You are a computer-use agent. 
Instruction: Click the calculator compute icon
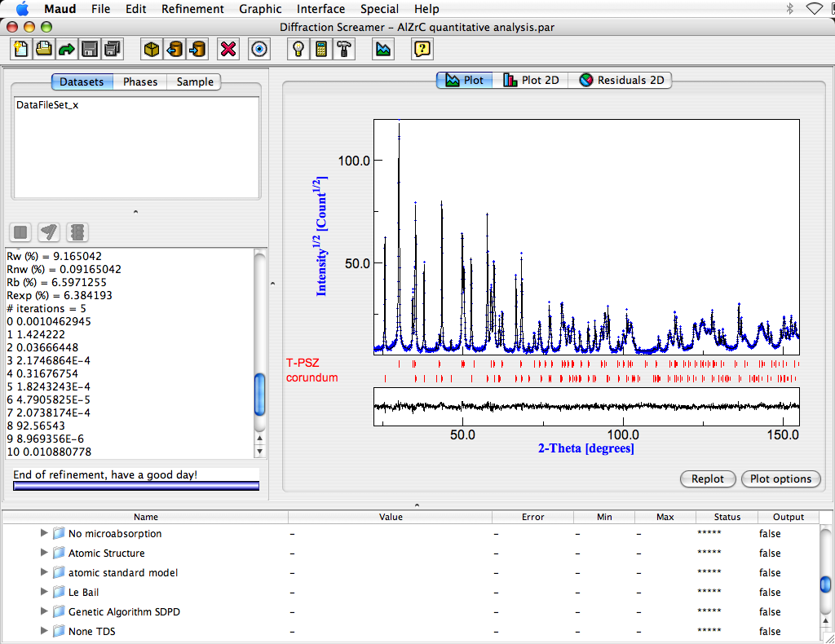(x=322, y=49)
